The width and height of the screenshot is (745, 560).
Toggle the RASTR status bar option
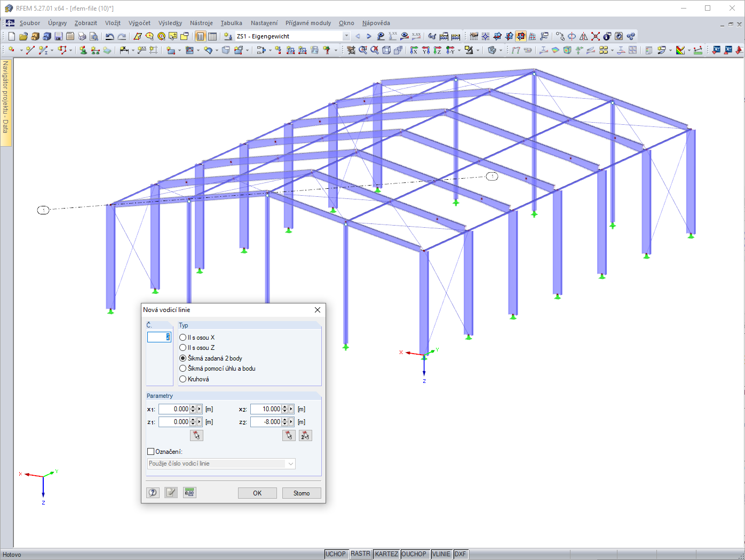point(360,554)
